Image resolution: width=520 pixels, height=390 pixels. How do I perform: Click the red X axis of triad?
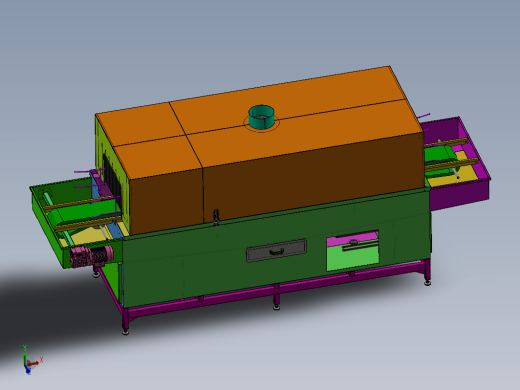click(x=34, y=363)
